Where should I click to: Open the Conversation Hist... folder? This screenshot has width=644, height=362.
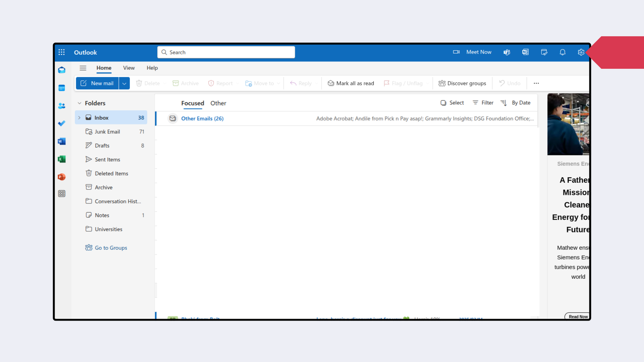point(111,201)
